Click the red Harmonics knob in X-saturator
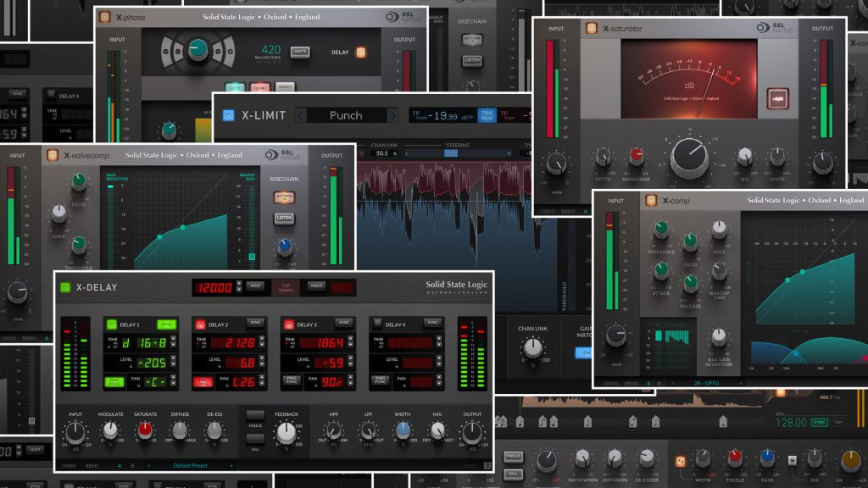 (637, 157)
